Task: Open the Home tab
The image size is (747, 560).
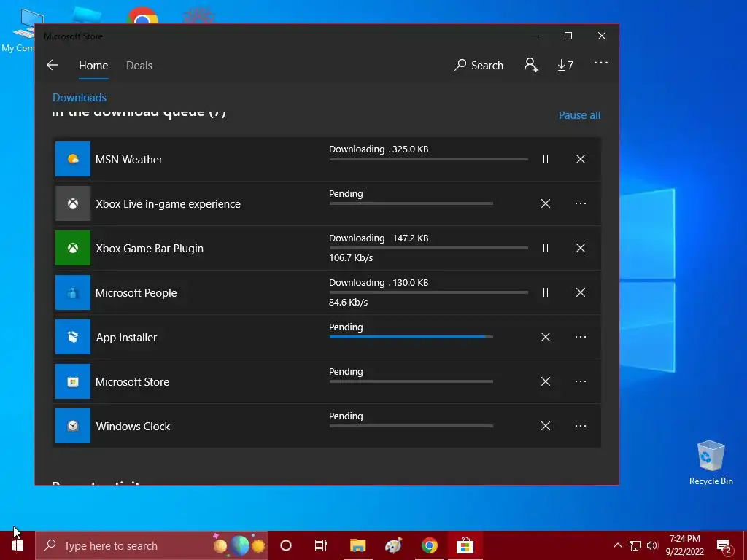Action: (93, 65)
